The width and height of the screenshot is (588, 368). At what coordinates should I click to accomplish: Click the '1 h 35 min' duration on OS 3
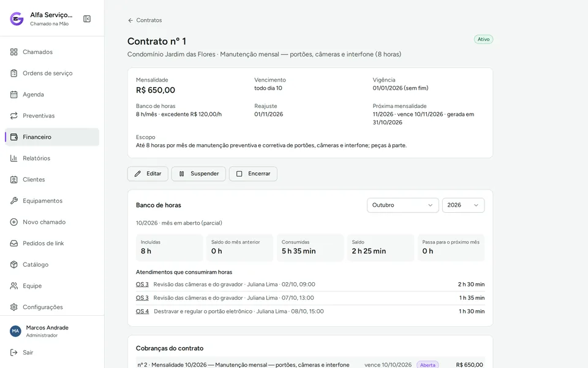472,298
